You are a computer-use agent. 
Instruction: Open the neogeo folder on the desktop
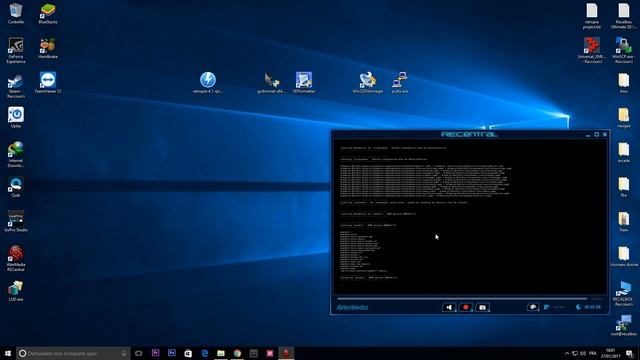pos(624,118)
